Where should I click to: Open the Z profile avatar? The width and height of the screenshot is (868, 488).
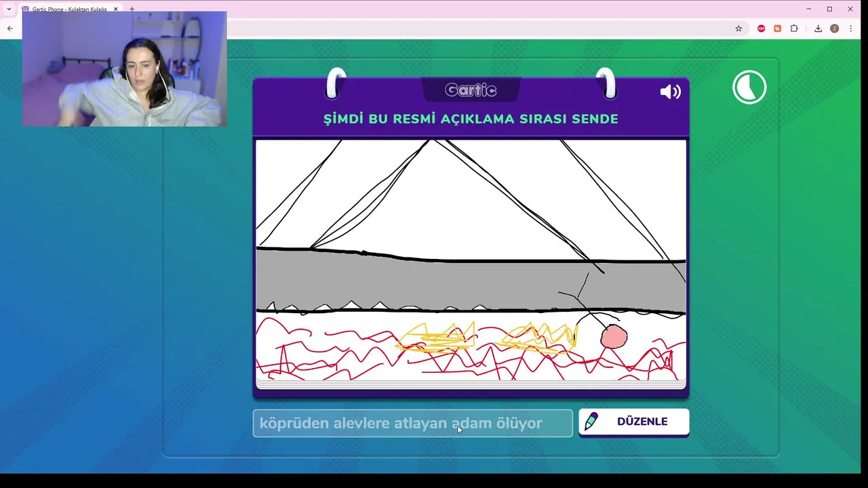pos(834,28)
